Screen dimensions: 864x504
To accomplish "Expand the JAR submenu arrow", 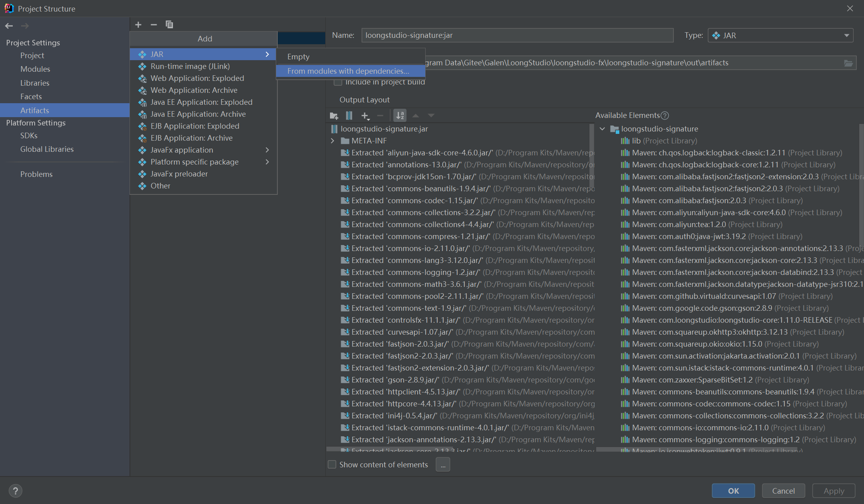I will [267, 54].
